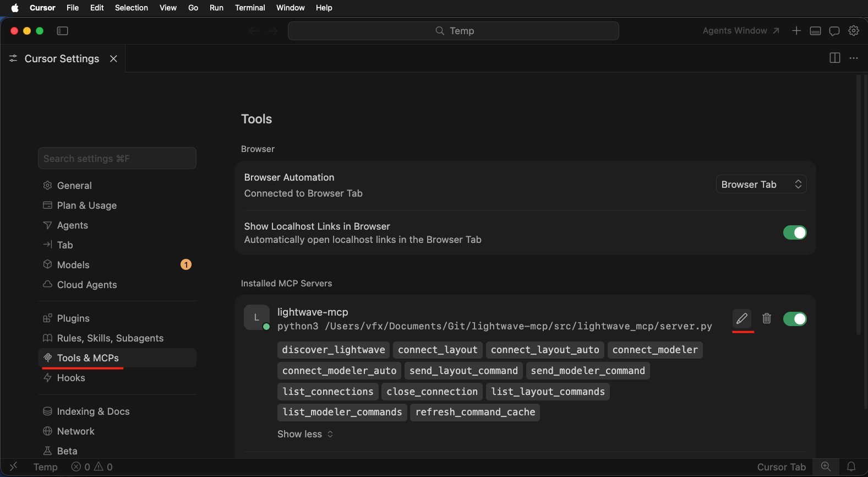The image size is (868, 477).
Task: Open the Run menu
Action: coord(216,8)
